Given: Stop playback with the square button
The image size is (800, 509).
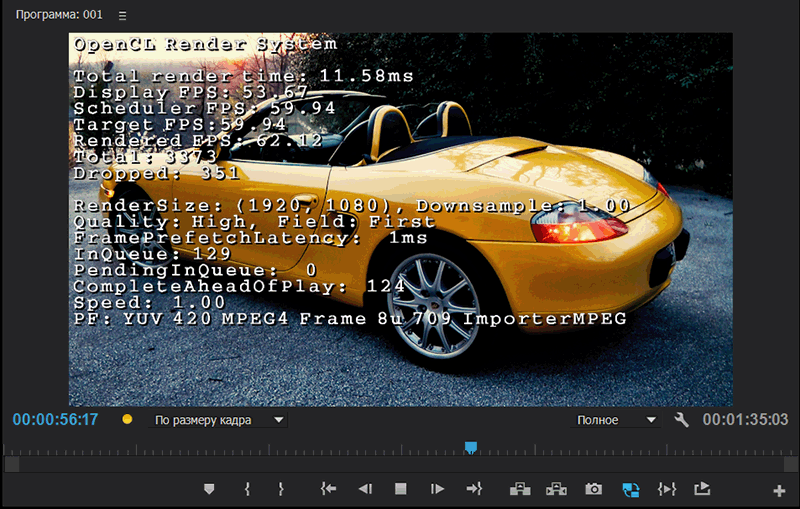Looking at the screenshot, I should pos(401,489).
